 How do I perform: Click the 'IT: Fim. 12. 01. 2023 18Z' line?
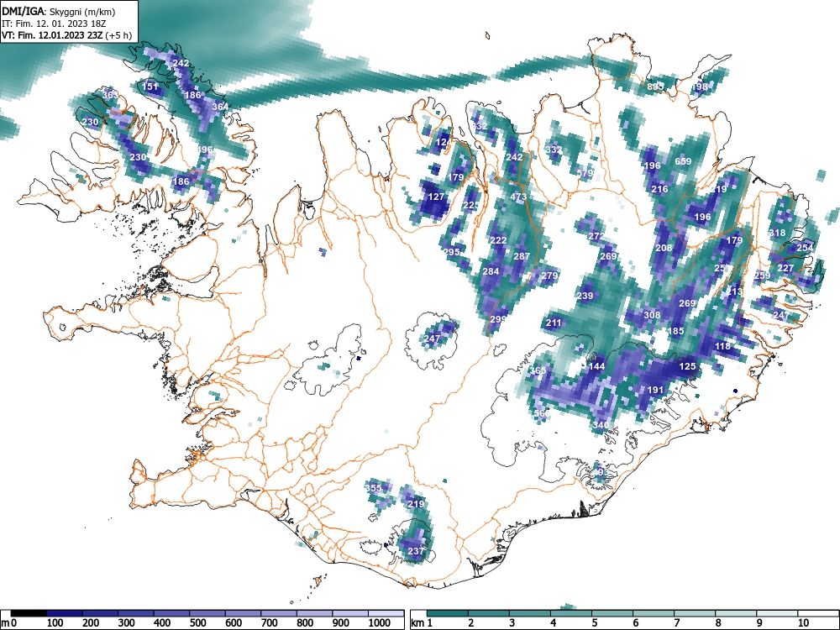[x=52, y=24]
